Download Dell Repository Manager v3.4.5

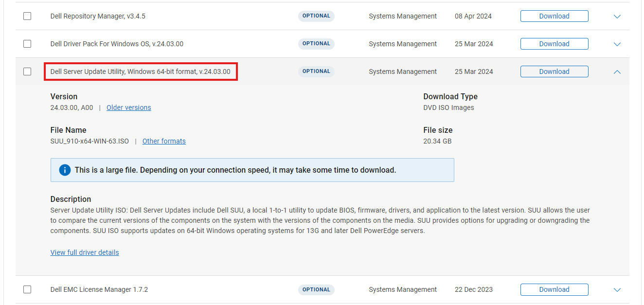click(x=554, y=16)
